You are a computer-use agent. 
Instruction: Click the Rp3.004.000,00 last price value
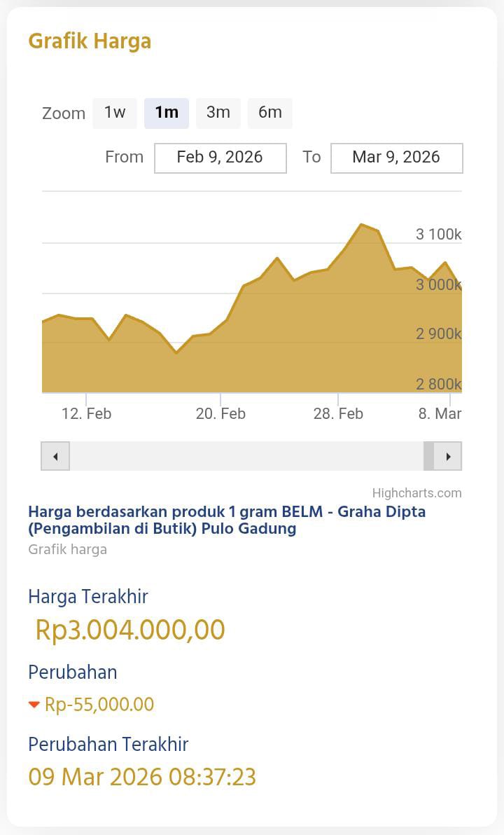coord(130,630)
